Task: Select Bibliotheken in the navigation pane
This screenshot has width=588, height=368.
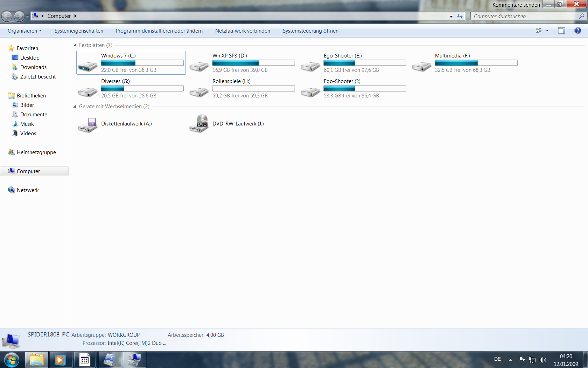Action: pos(31,96)
